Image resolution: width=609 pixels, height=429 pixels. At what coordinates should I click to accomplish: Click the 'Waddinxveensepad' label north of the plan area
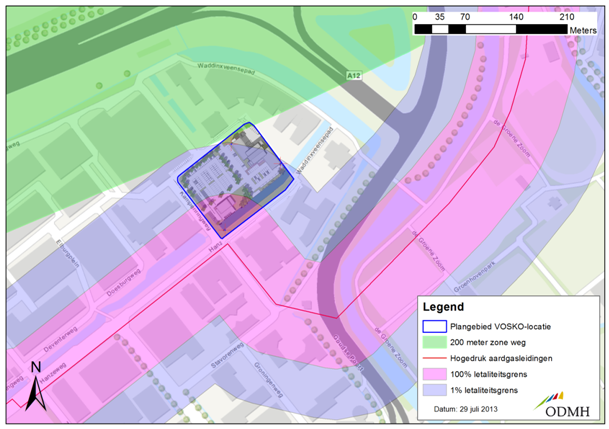tap(225, 68)
